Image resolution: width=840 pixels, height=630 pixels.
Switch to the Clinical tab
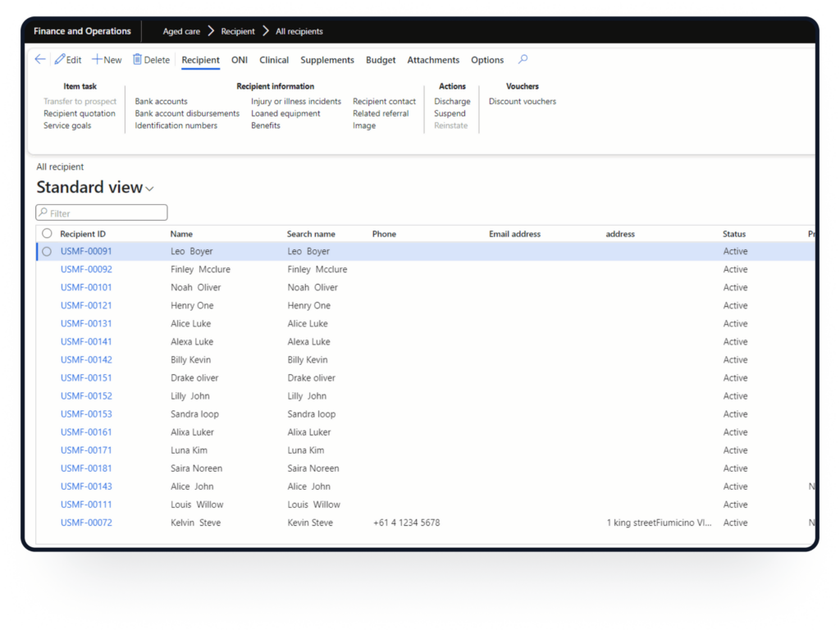pos(274,60)
